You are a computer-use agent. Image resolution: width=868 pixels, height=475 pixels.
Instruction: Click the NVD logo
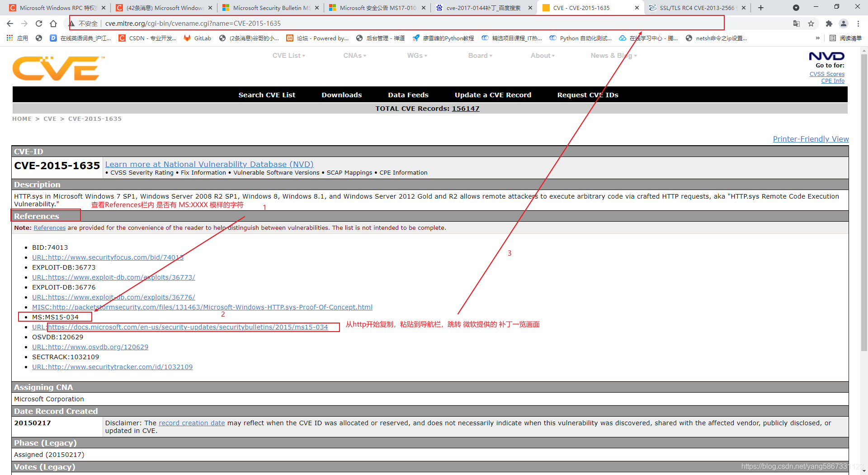tap(826, 56)
